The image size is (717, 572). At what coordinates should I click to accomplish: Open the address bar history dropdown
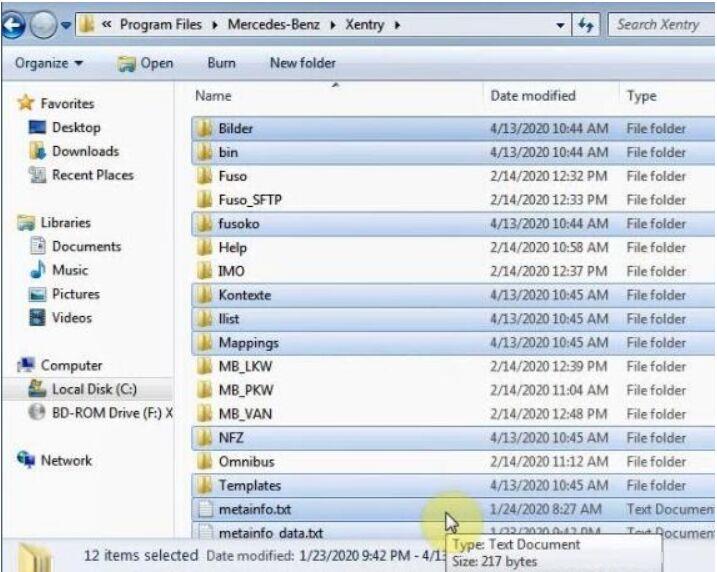pos(560,26)
